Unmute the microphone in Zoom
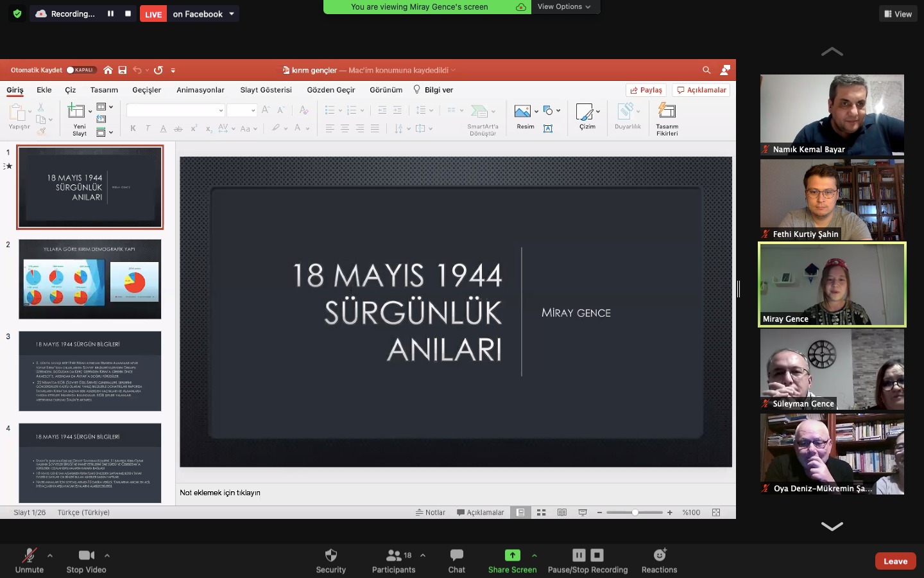The width and height of the screenshot is (924, 578). click(x=30, y=561)
